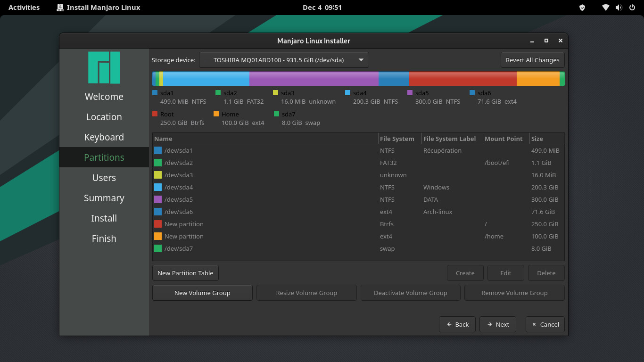Click the New Partition Table button
Viewport: 644px width, 362px height.
coord(185,273)
